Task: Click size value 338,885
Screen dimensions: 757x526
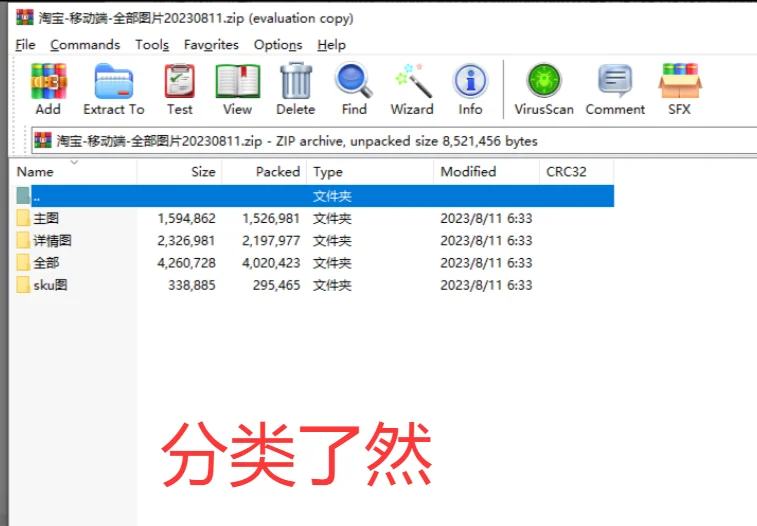Action: pyautogui.click(x=192, y=285)
